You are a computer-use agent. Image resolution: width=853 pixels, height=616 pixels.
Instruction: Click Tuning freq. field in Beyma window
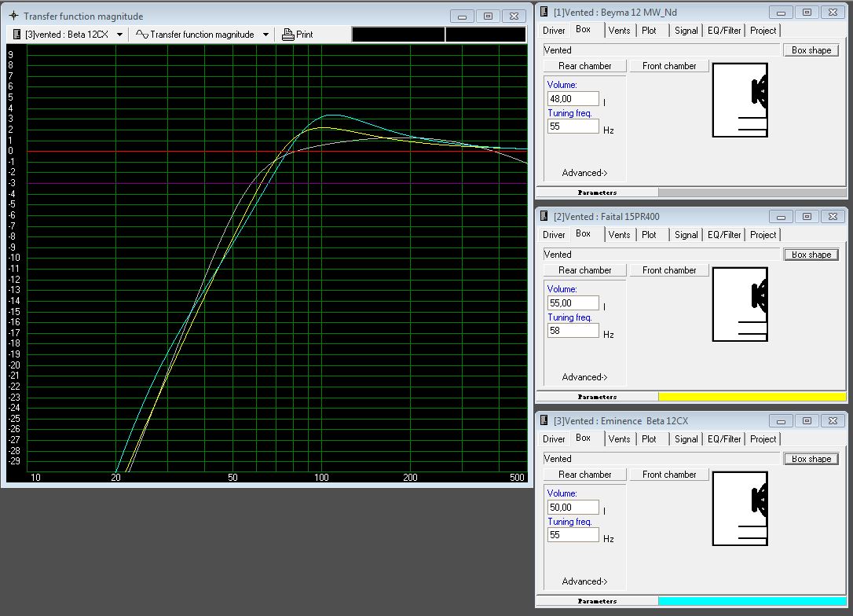[x=573, y=126]
